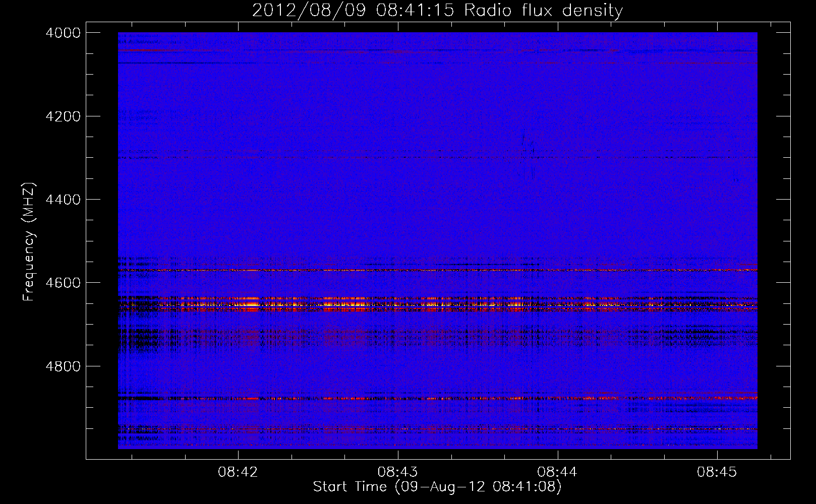The image size is (816, 504).
Task: Click the 4200 frequency tick label
Action: click(63, 116)
